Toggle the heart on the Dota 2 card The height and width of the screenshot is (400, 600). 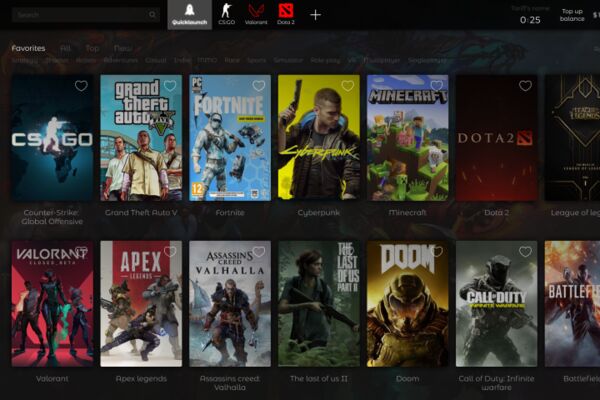pyautogui.click(x=525, y=86)
